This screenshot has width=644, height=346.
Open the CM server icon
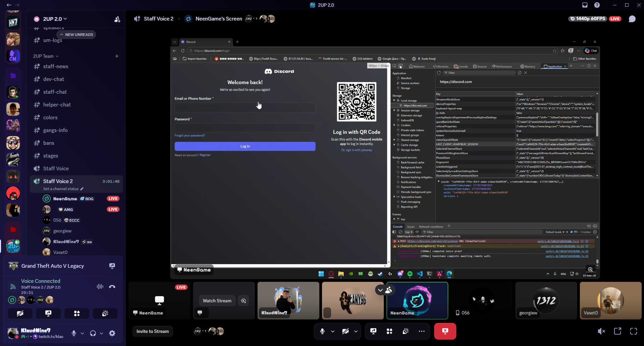pos(13,56)
